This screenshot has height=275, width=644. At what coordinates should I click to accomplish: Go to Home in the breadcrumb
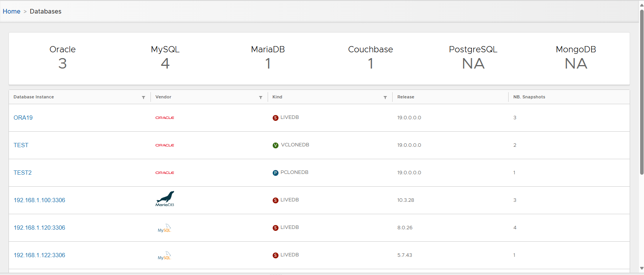click(x=12, y=11)
